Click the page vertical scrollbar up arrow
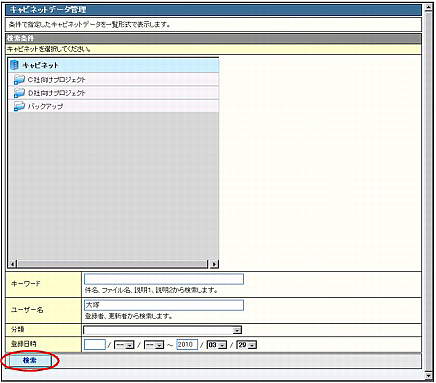The height and width of the screenshot is (383, 436). (428, 9)
